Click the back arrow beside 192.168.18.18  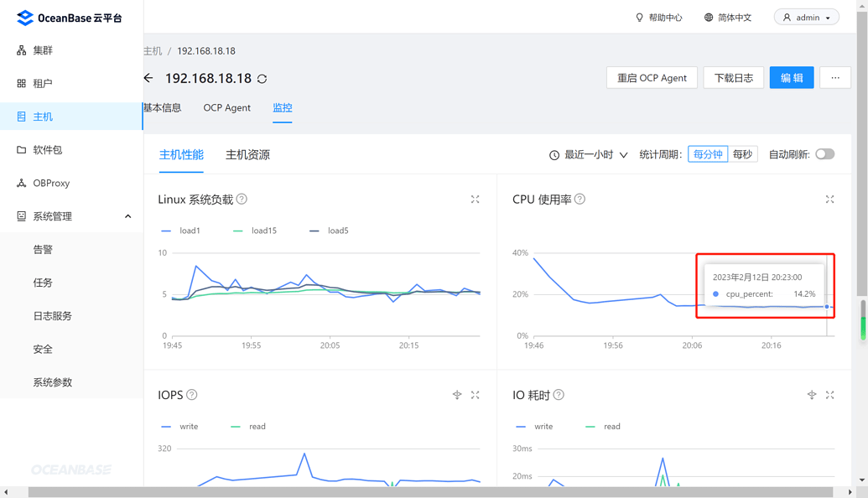pos(148,78)
